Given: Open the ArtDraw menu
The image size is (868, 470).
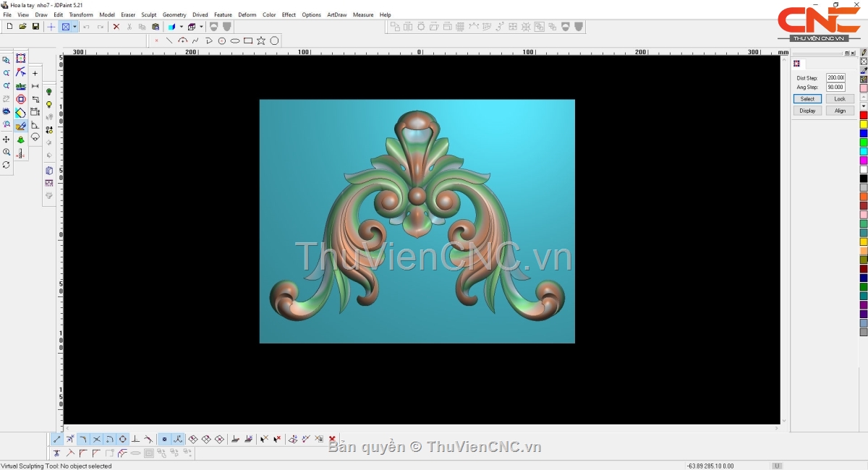Looking at the screenshot, I should click(336, 14).
